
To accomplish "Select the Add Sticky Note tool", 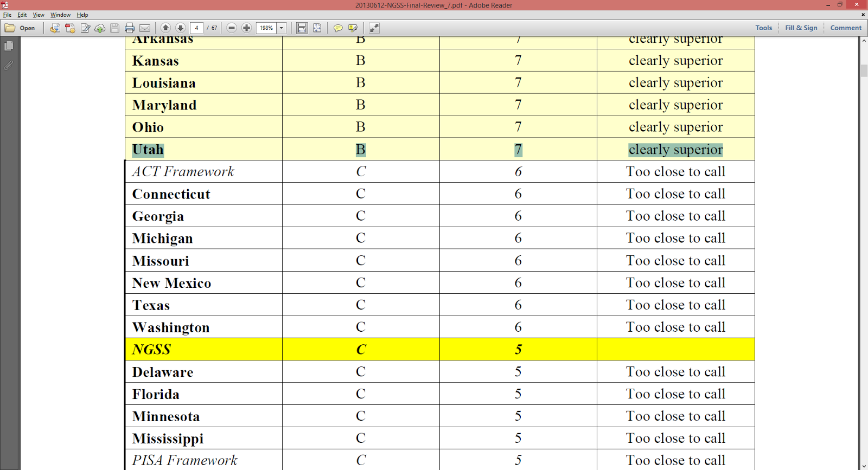I will click(338, 28).
